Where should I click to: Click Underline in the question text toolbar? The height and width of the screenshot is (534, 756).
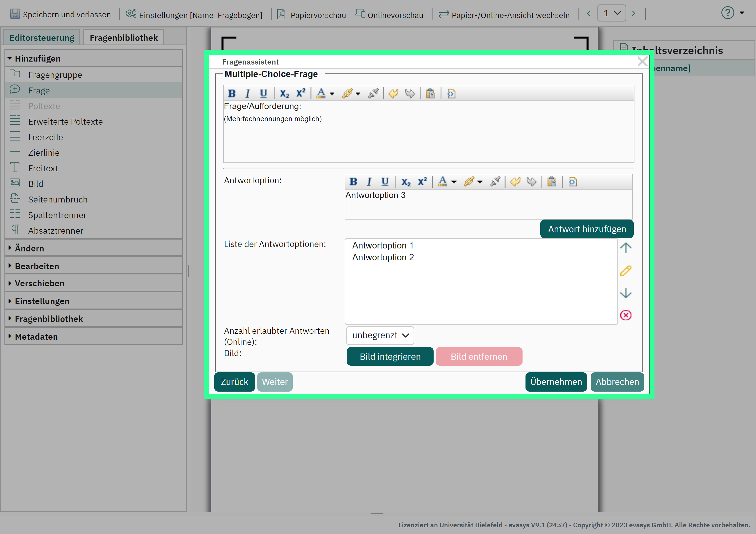coord(263,93)
